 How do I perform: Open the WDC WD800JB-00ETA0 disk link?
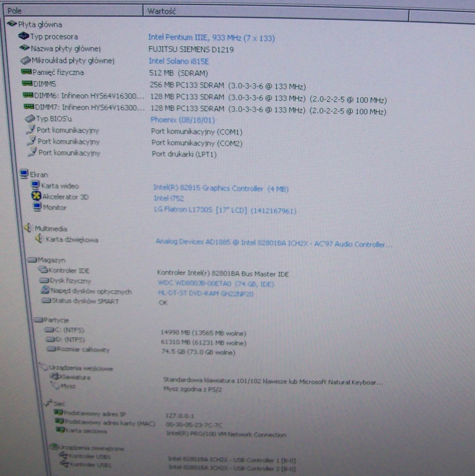pos(216,283)
